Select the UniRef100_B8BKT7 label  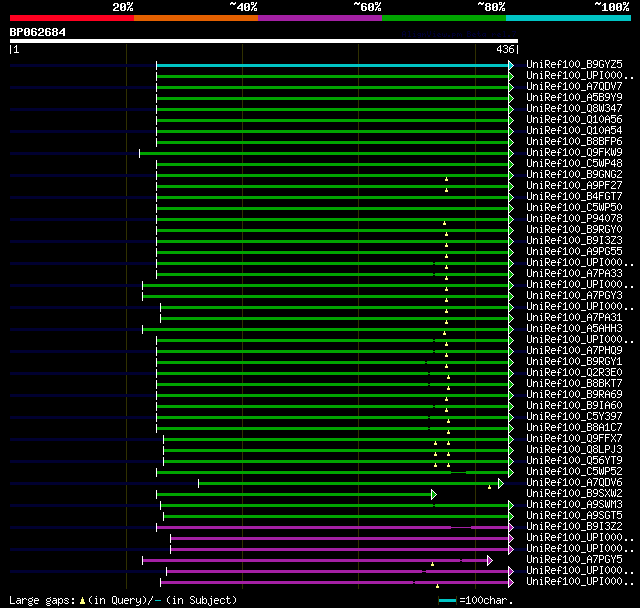574,384
